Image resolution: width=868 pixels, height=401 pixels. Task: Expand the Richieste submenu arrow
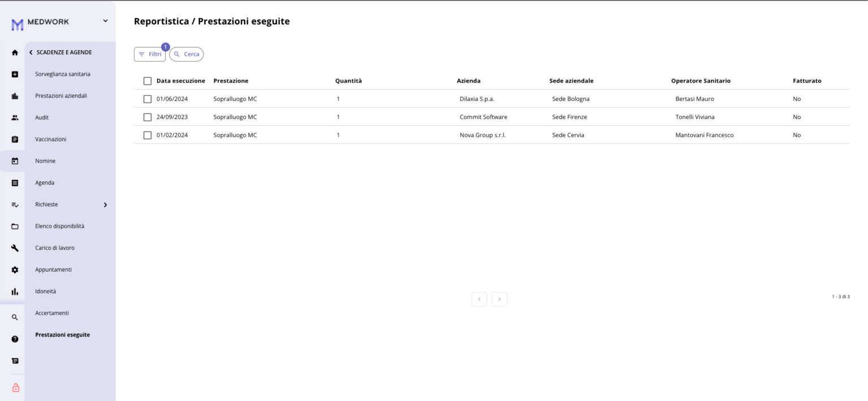pos(105,204)
